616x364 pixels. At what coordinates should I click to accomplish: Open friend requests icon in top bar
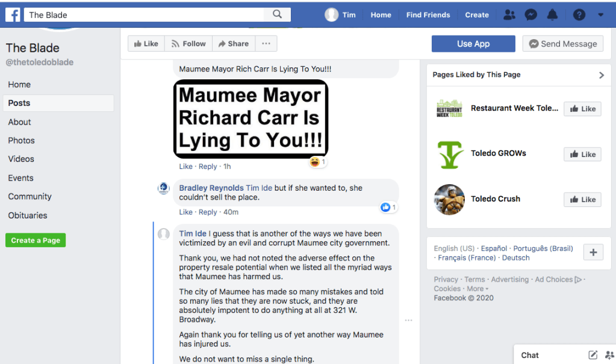click(x=509, y=15)
